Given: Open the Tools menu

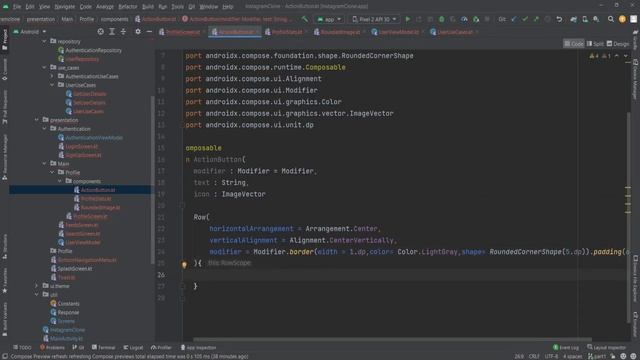Looking at the screenshot, I should [x=177, y=7].
